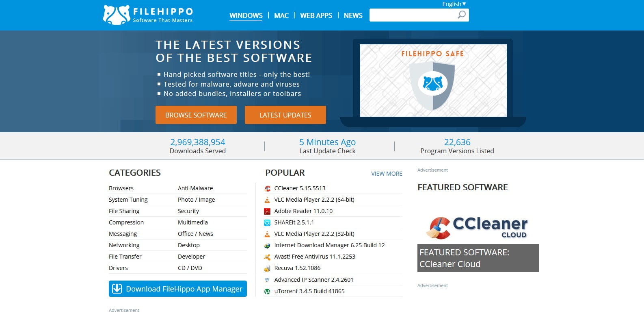Image resolution: width=644 pixels, height=320 pixels.
Task: Click inside the search input field
Action: pyautogui.click(x=413, y=15)
